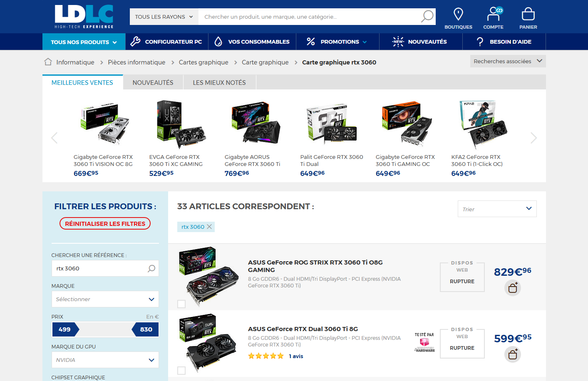Show next products in carousel
Image resolution: width=588 pixels, height=381 pixels.
(x=534, y=138)
